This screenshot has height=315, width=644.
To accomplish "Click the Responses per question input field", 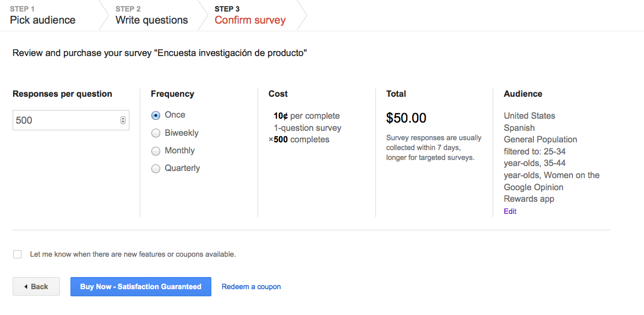I will coord(71,120).
